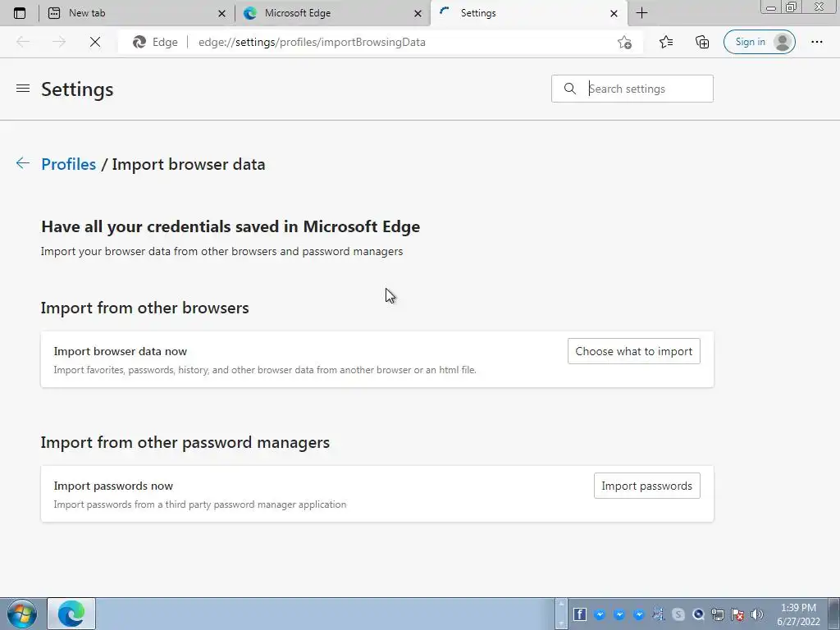This screenshot has width=840, height=630.
Task: Click the search magnifier icon
Action: (570, 89)
